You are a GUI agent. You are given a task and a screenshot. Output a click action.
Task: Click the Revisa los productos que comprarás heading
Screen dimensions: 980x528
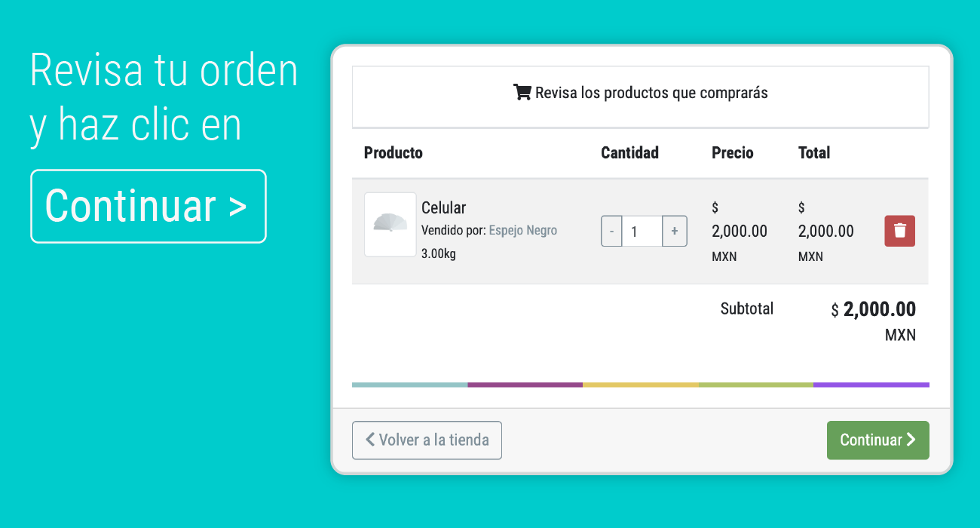(651, 93)
